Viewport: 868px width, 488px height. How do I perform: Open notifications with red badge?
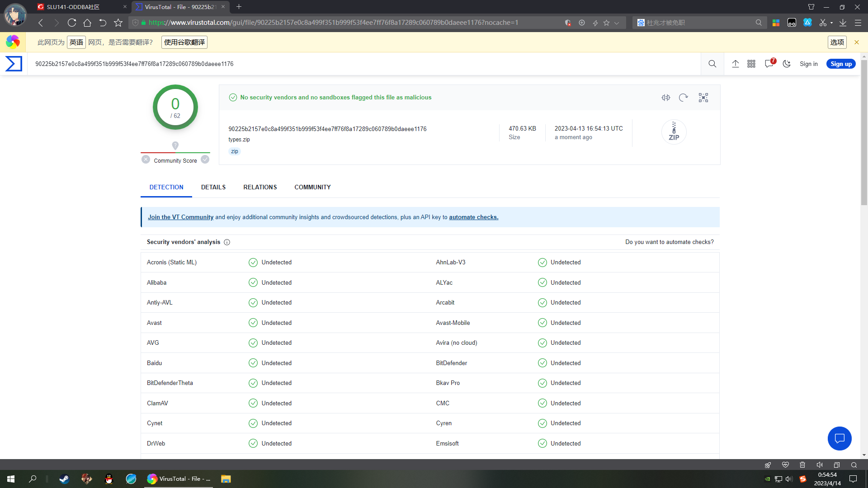point(769,64)
